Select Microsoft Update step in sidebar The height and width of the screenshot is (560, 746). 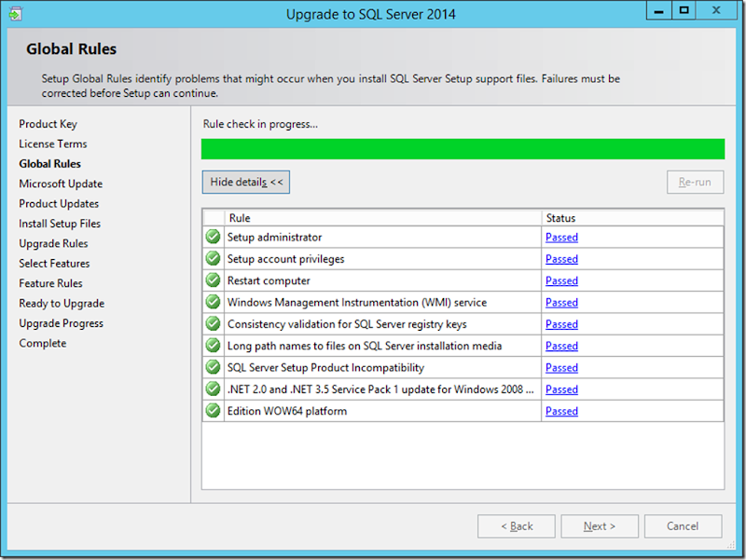coord(61,184)
